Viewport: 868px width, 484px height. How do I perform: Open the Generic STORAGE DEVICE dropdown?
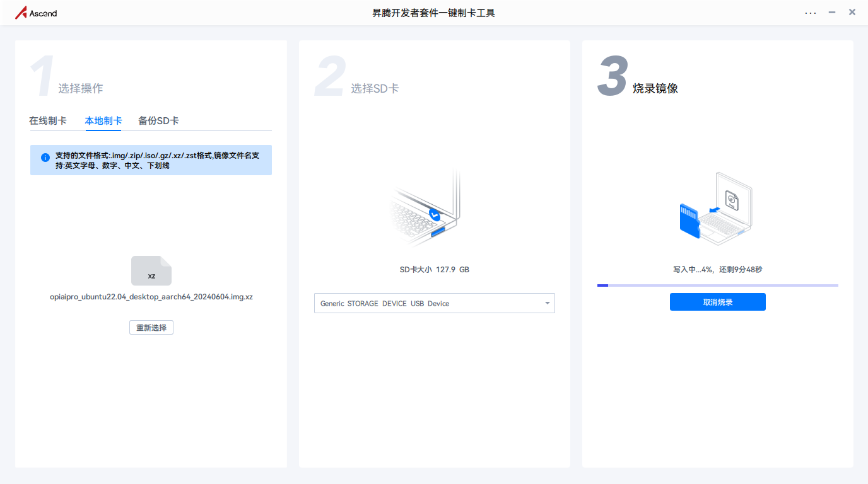[x=435, y=303]
